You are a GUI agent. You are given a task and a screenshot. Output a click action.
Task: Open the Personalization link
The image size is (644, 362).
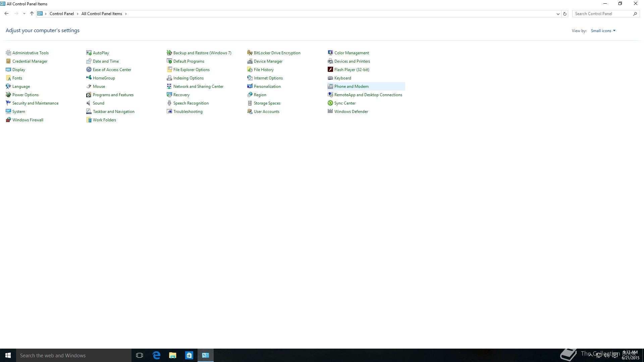pos(267,86)
